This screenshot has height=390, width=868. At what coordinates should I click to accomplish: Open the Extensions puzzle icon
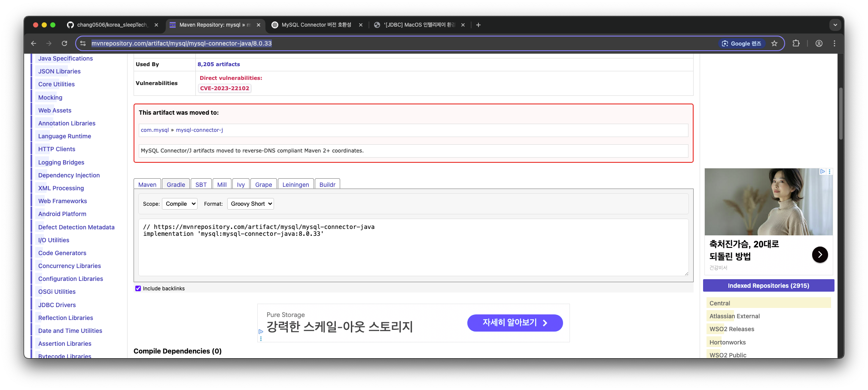(796, 43)
